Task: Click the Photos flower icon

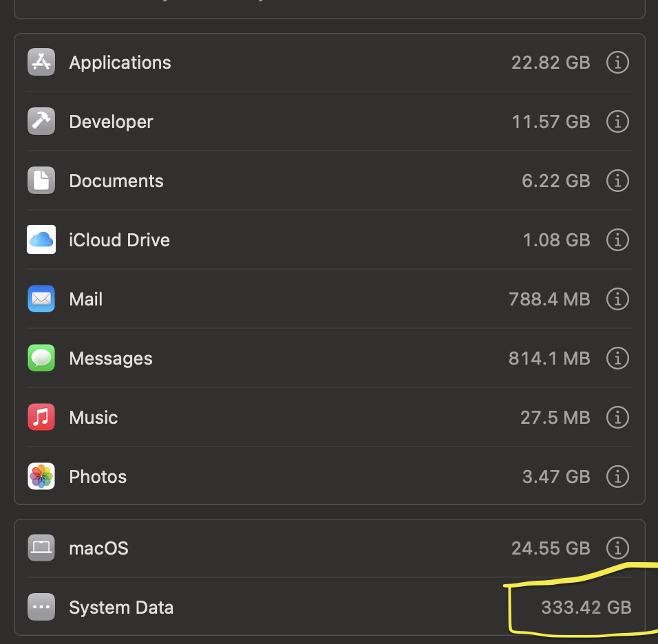Action: 41,476
